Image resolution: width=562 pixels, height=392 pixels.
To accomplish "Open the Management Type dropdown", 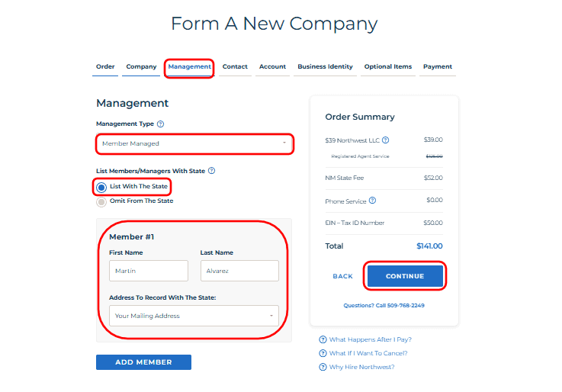I will (x=194, y=143).
